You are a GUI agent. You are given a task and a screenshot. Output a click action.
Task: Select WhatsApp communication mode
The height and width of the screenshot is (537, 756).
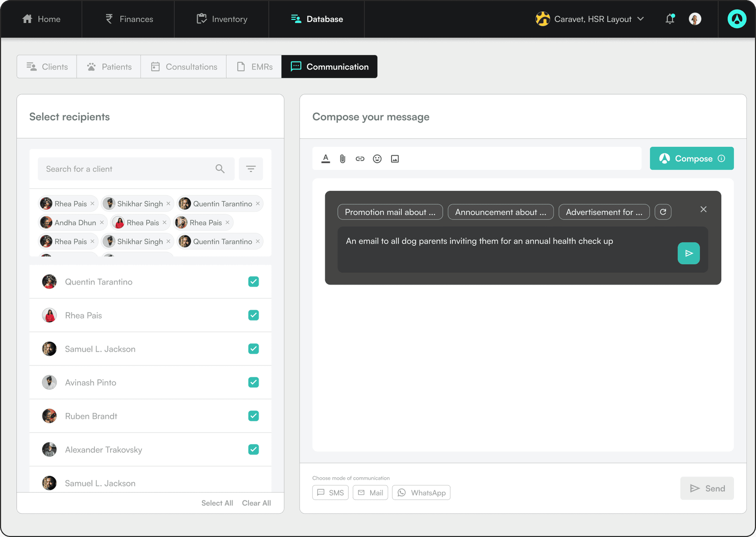click(x=421, y=493)
